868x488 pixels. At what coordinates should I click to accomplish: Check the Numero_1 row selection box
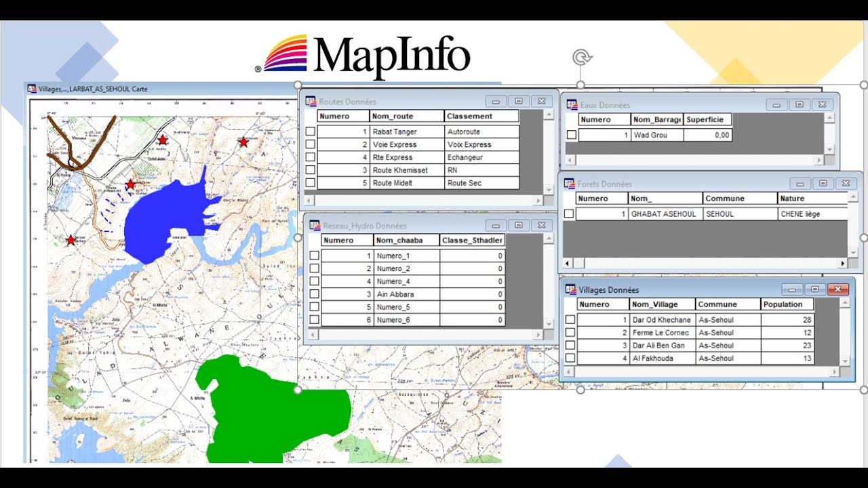pyautogui.click(x=315, y=256)
